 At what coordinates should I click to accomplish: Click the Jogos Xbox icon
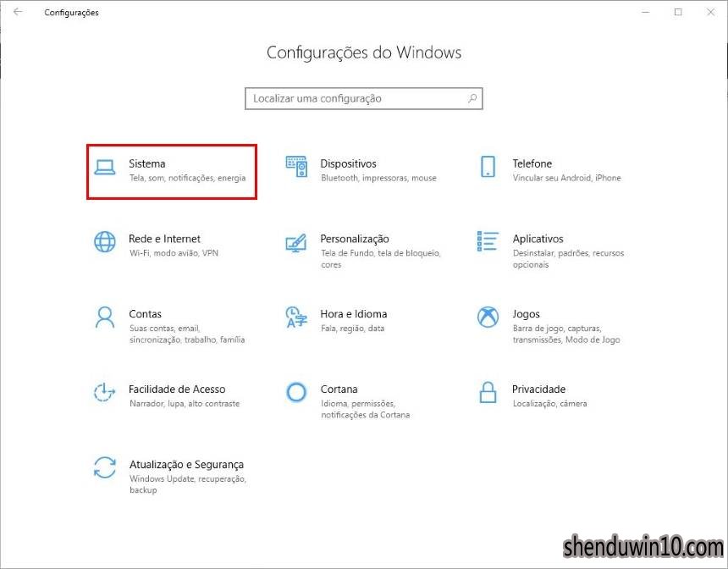click(x=488, y=318)
